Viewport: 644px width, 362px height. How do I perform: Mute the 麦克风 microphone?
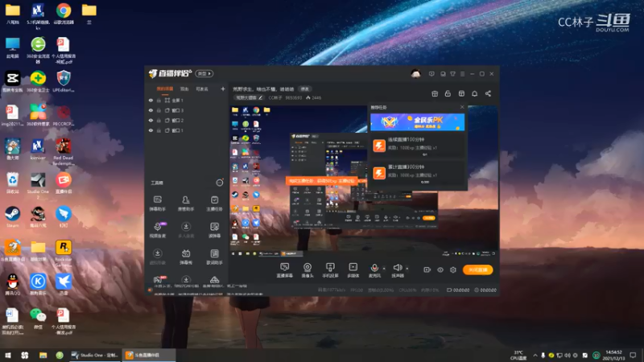tap(374, 270)
